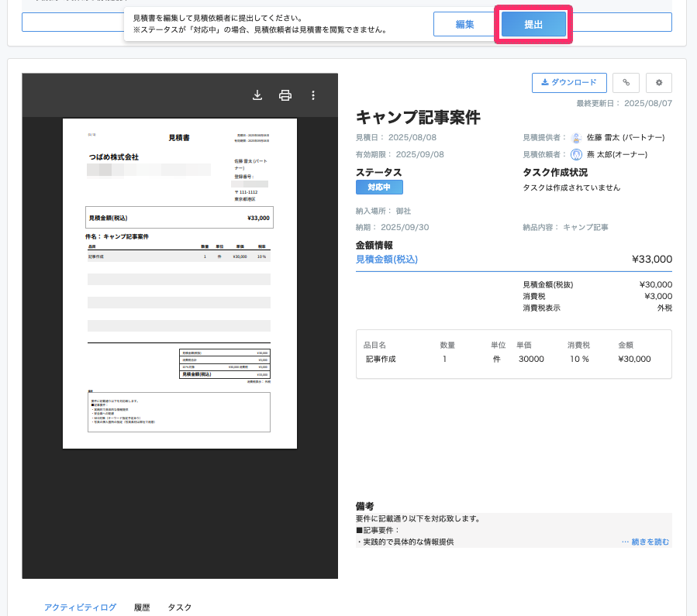697x616 pixels.
Task: Switch to the 履歴 tab
Action: [140, 607]
